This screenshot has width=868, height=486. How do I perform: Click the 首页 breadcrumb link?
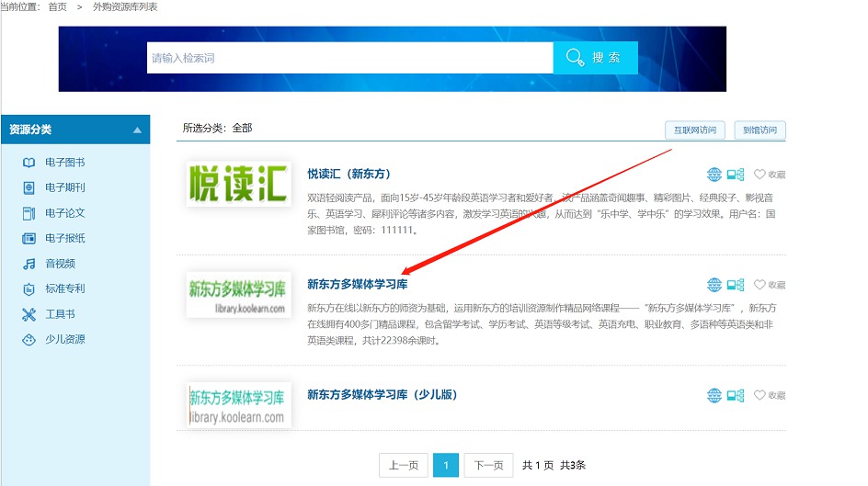58,6
